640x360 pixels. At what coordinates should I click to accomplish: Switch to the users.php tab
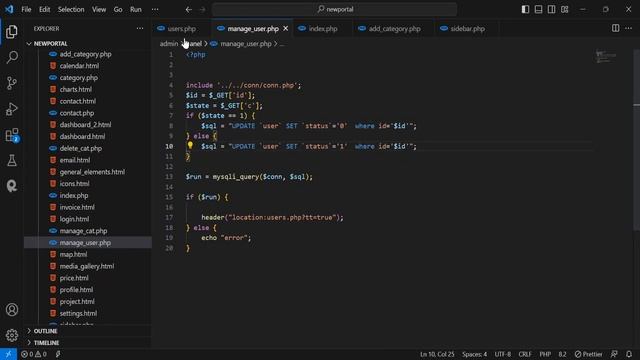tap(182, 29)
